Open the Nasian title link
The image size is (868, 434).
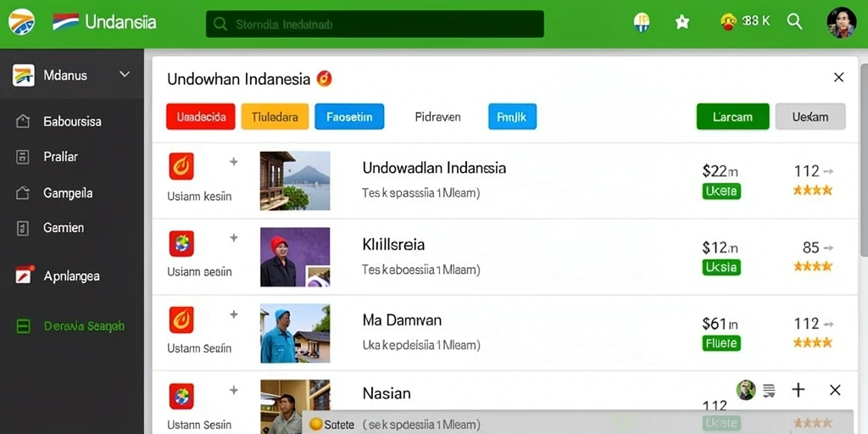click(387, 393)
